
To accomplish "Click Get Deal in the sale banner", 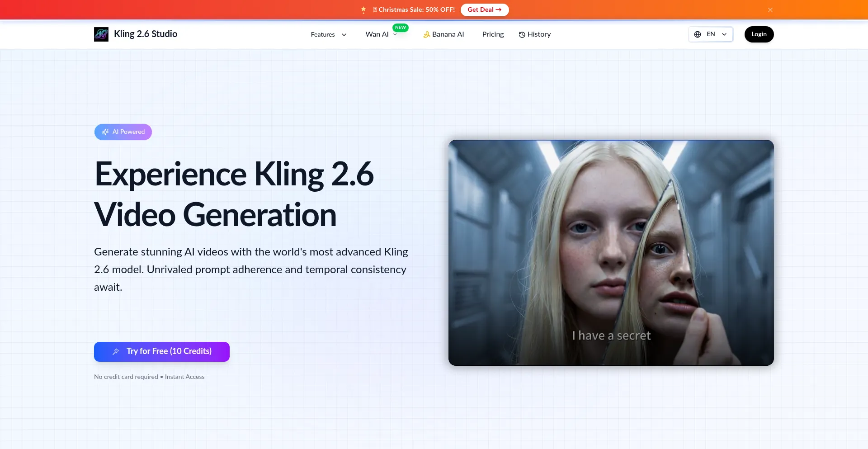I will [484, 9].
